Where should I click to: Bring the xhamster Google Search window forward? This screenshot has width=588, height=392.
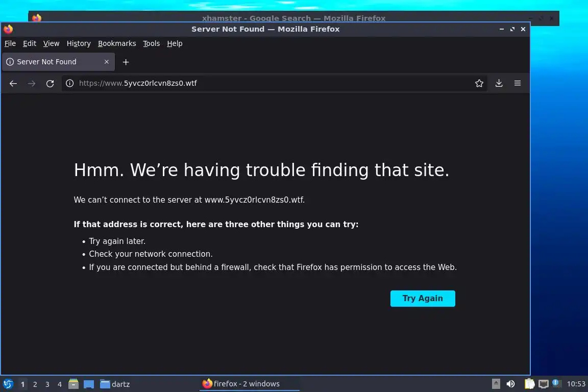[x=293, y=17]
